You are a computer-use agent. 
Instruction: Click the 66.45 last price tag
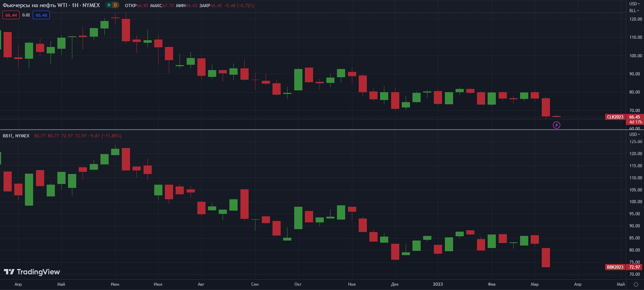[634, 117]
